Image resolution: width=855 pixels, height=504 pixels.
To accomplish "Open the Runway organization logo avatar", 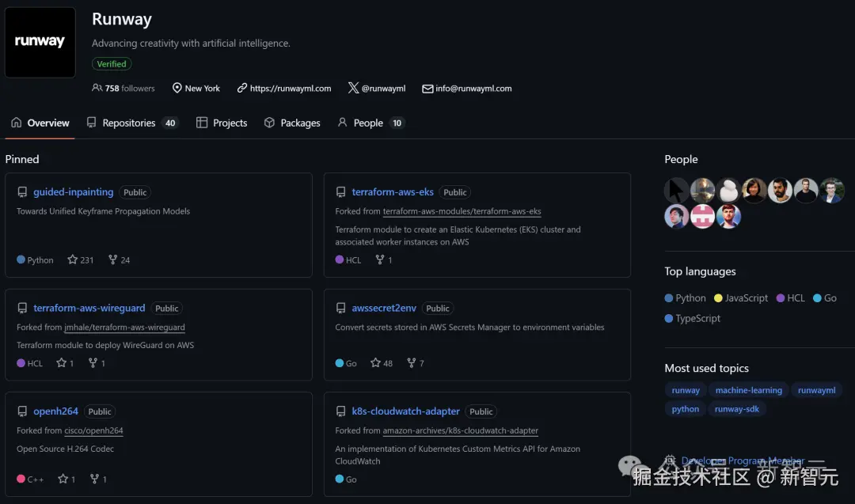I will coord(40,42).
